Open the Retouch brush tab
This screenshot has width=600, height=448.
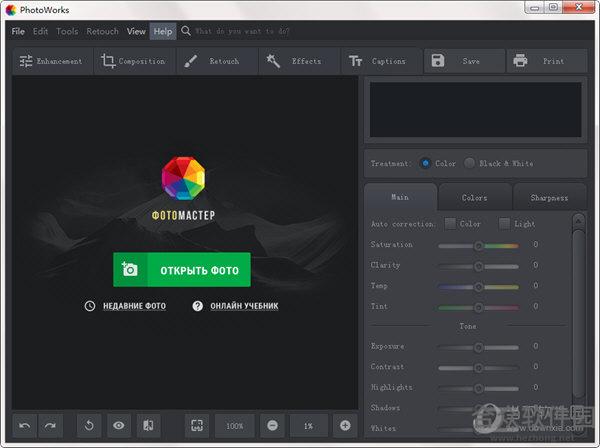click(217, 61)
